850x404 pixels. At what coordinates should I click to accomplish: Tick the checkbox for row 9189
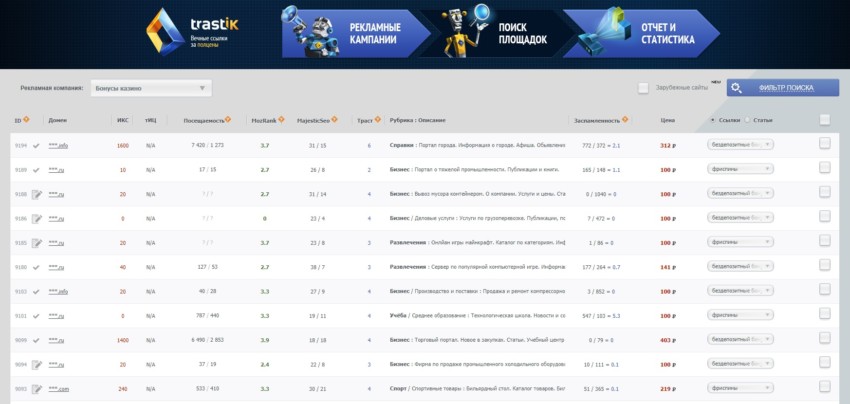point(825,168)
